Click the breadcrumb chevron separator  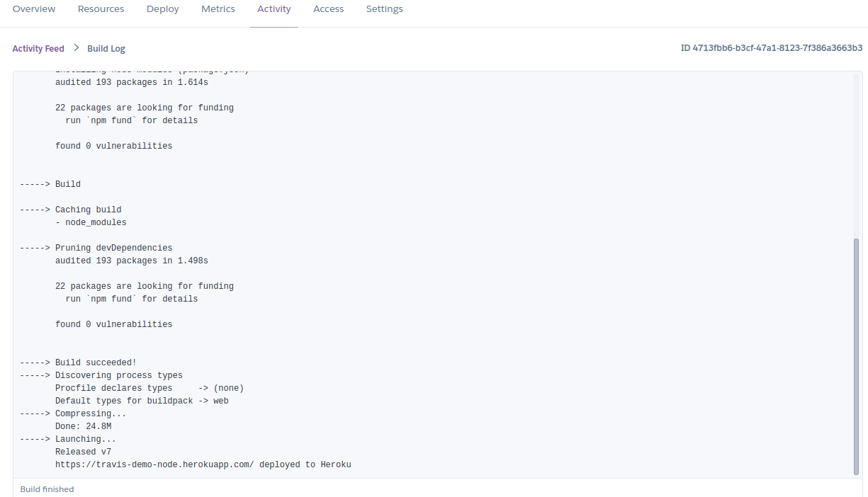click(x=76, y=48)
